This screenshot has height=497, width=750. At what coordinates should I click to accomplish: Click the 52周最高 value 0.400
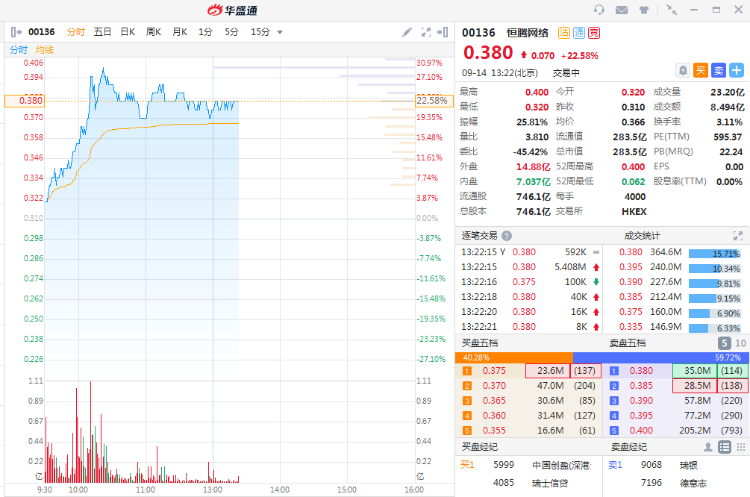click(633, 166)
